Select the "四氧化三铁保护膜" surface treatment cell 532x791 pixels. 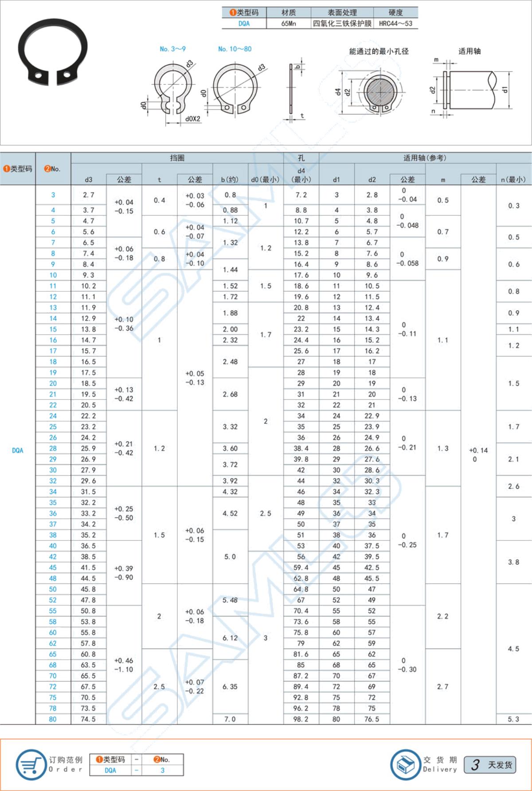tap(342, 23)
